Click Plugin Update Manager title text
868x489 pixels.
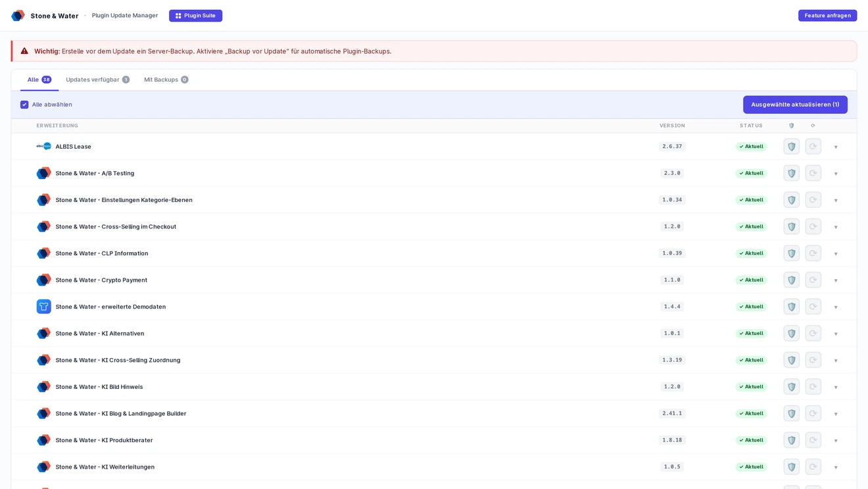coord(125,15)
